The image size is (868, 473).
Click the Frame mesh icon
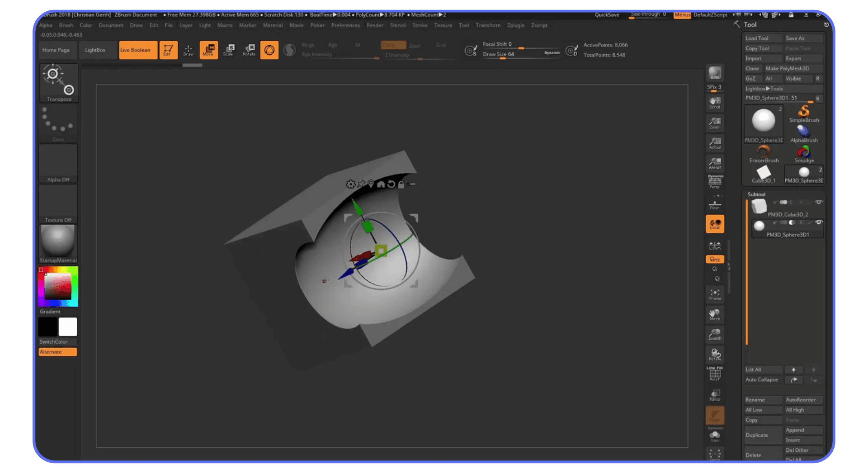pyautogui.click(x=715, y=294)
